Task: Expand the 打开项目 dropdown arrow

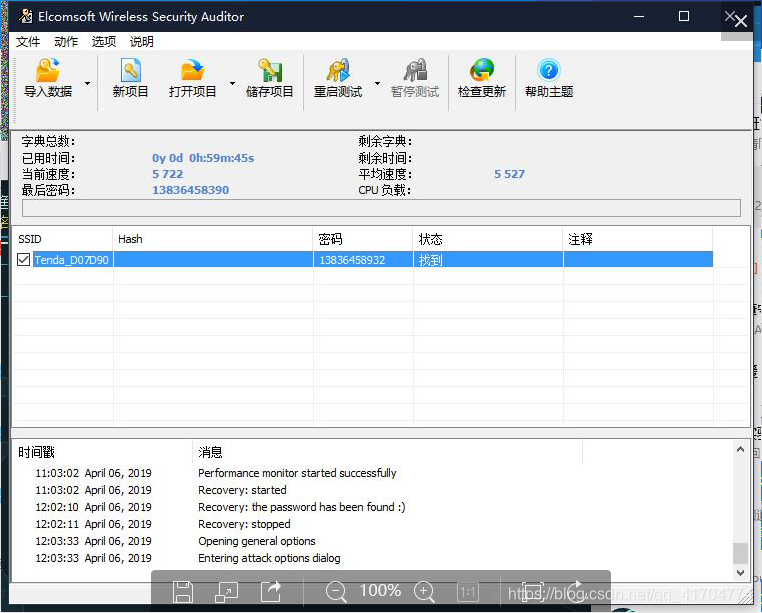Action: click(x=232, y=84)
